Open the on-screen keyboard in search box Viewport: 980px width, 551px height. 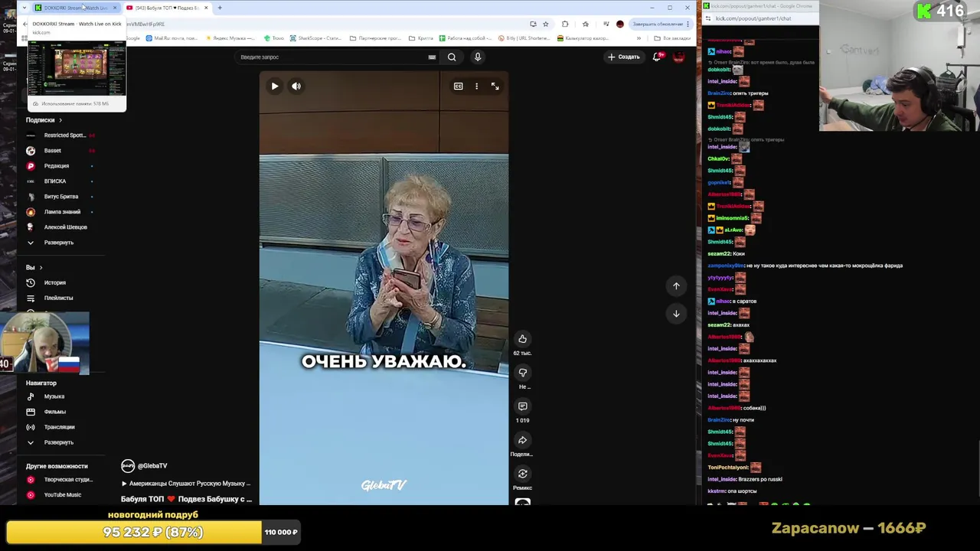[432, 57]
